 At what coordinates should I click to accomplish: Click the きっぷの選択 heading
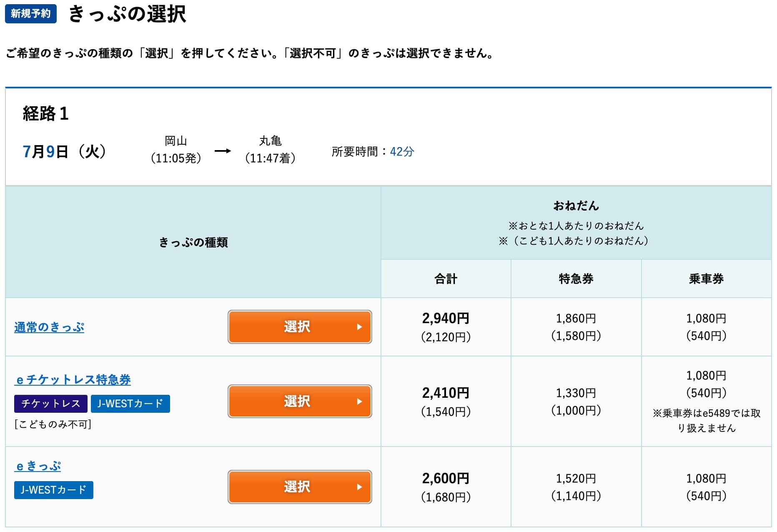[x=127, y=14]
